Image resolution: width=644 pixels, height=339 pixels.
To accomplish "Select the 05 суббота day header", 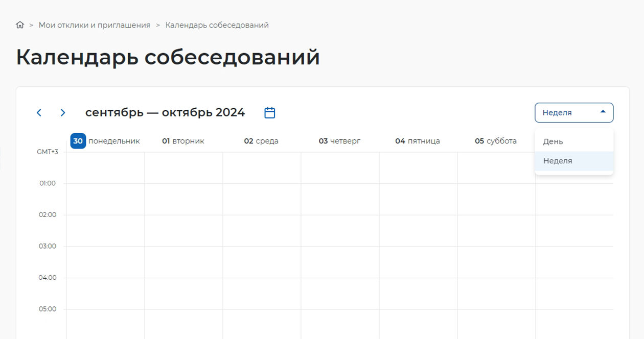I will pyautogui.click(x=496, y=141).
